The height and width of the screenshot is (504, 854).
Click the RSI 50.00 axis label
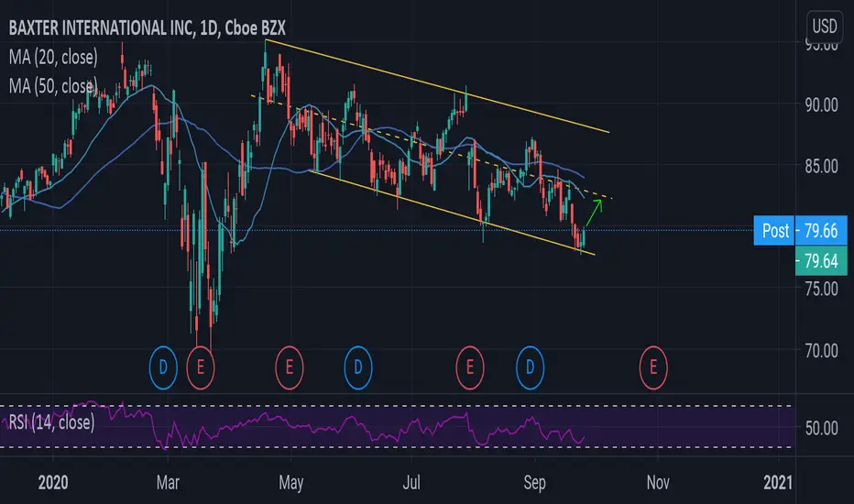click(x=821, y=428)
